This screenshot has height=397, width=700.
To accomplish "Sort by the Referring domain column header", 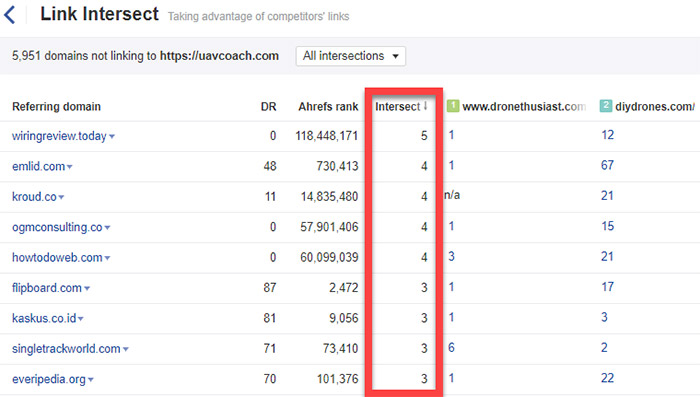I will pyautogui.click(x=56, y=107).
